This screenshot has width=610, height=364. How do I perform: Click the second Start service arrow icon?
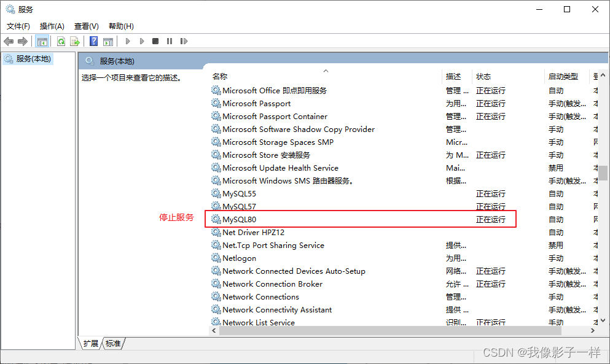tap(142, 41)
